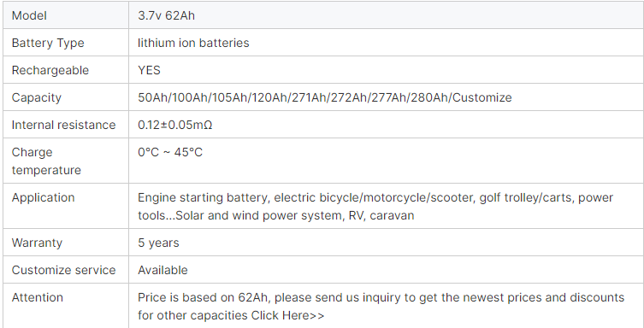Click 'lithium ion batteries' value text
Screen dimensions: 644x328
(x=193, y=43)
